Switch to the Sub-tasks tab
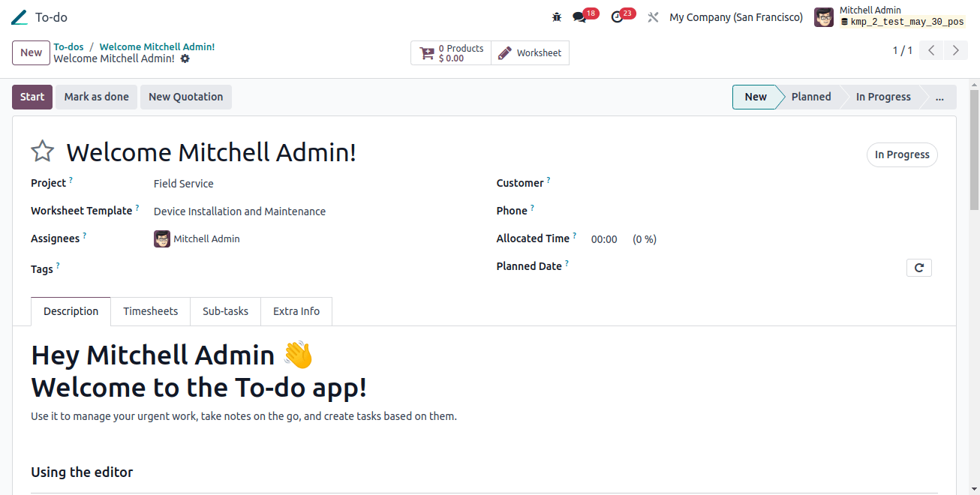The image size is (980, 495). (x=225, y=311)
